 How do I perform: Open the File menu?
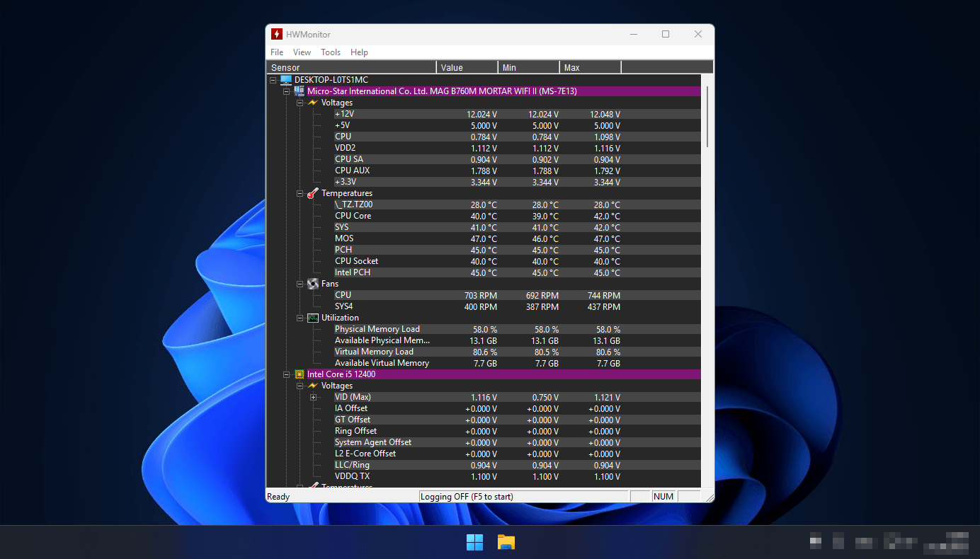(277, 52)
